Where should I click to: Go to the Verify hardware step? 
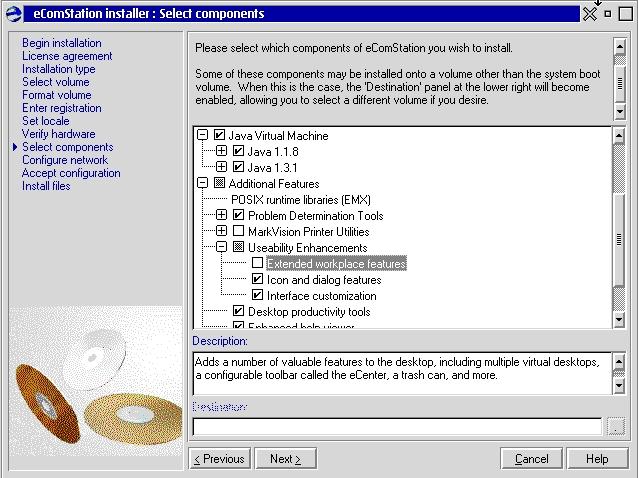[59, 134]
